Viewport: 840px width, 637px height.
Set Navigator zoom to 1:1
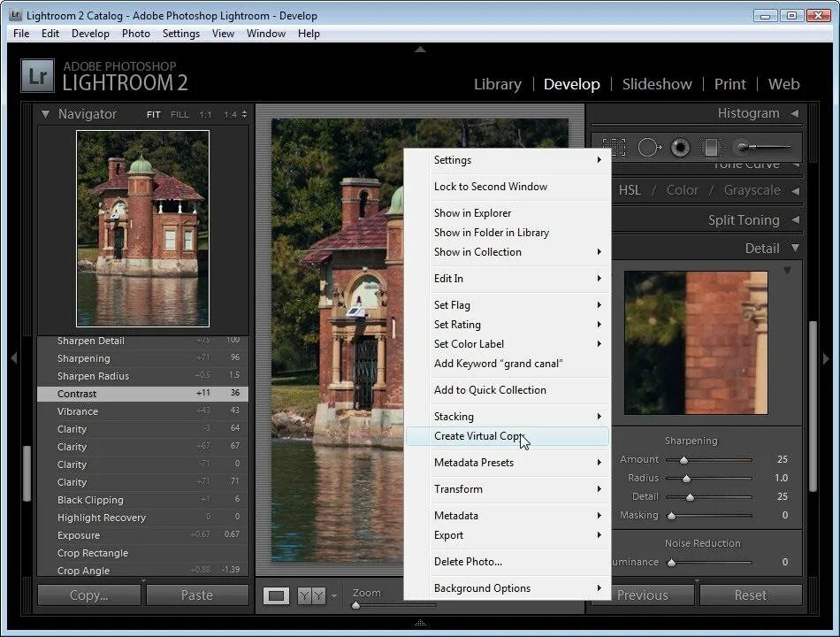pos(205,115)
